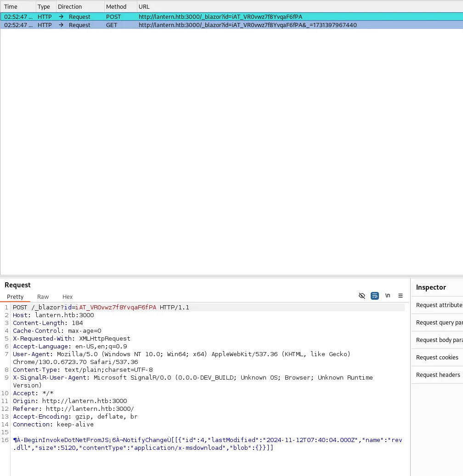Click the POST row direction arrow icon
463x476 pixels.
point(61,17)
